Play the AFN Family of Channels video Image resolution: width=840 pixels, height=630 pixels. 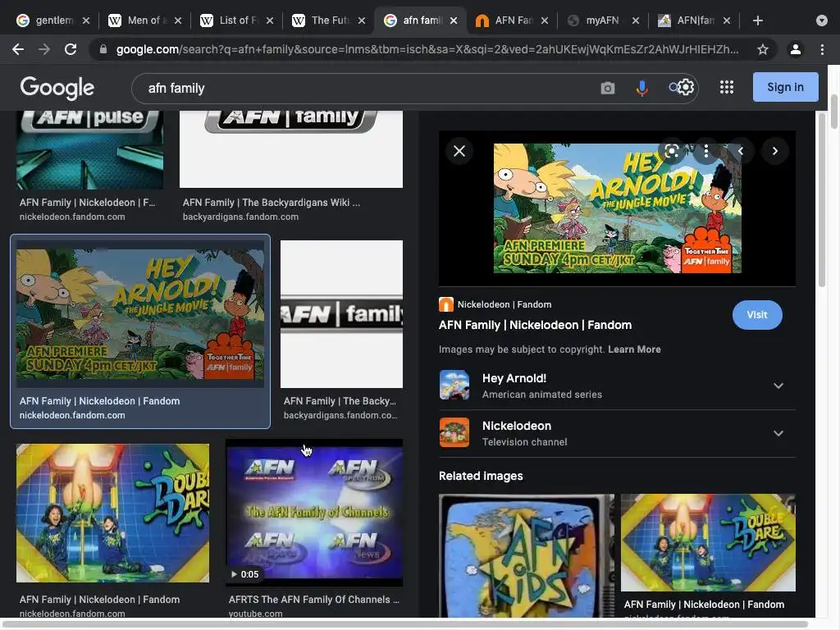click(314, 513)
